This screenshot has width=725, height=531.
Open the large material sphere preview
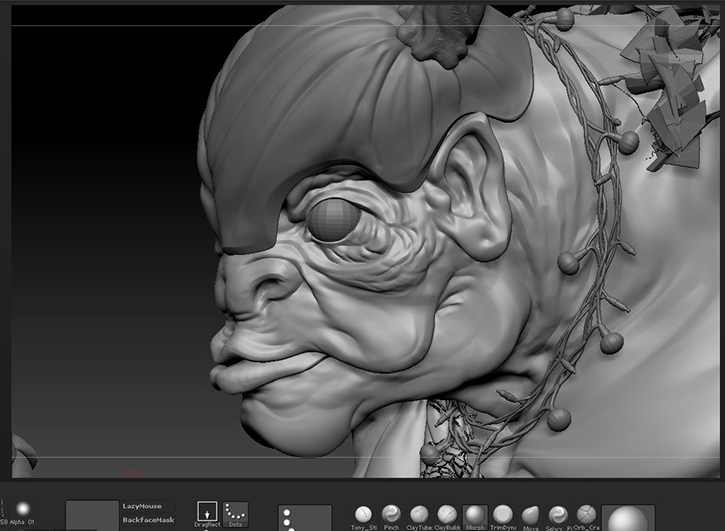click(x=628, y=518)
